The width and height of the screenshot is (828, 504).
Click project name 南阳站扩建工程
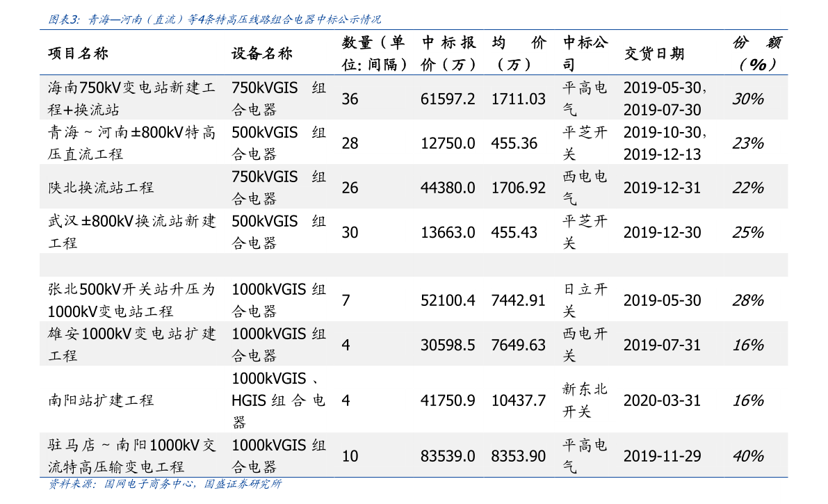101,400
